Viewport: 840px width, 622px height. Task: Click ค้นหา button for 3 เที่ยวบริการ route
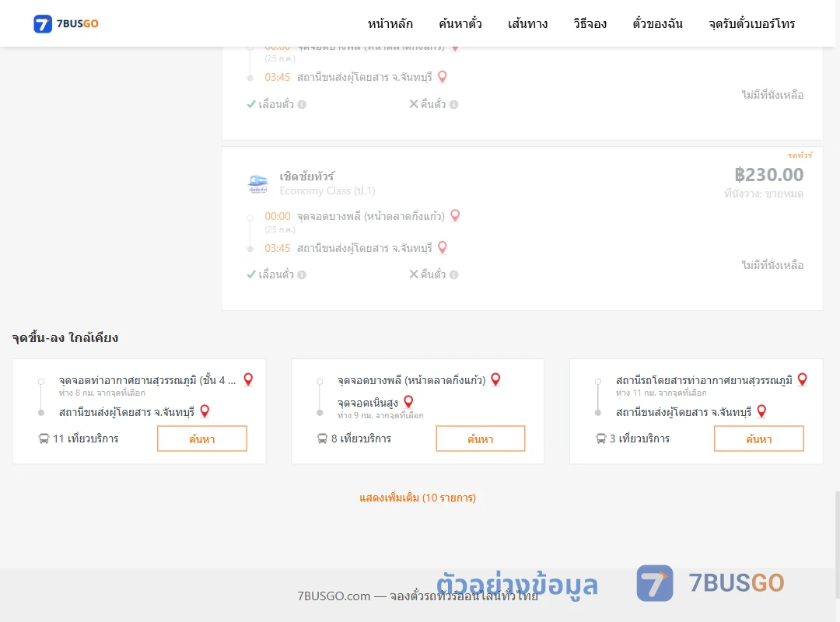758,439
